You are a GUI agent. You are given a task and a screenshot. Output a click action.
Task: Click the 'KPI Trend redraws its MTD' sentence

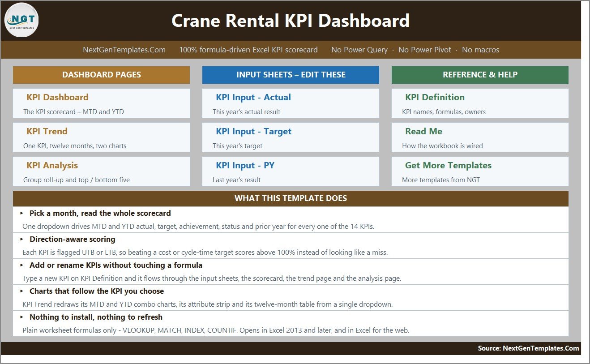click(207, 304)
